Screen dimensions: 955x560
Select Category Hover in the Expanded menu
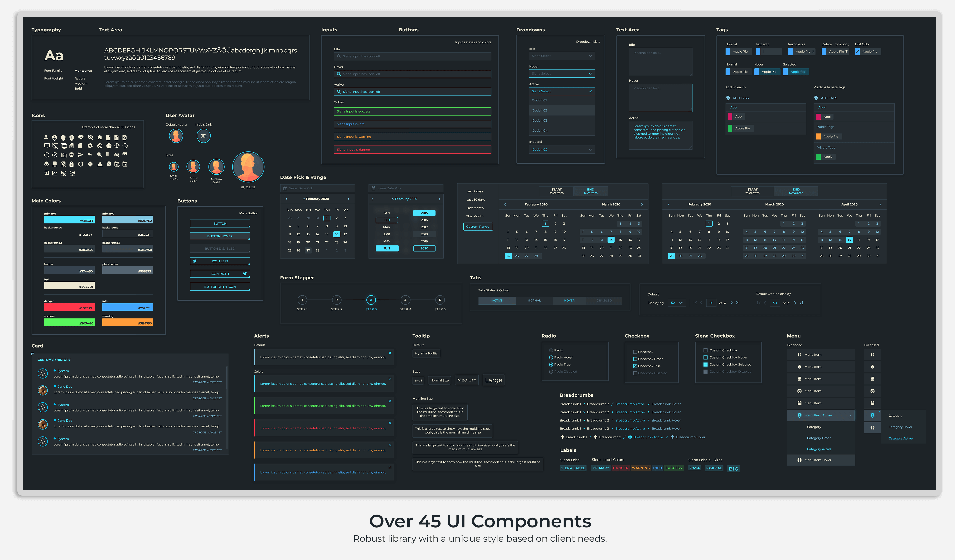tap(818, 438)
